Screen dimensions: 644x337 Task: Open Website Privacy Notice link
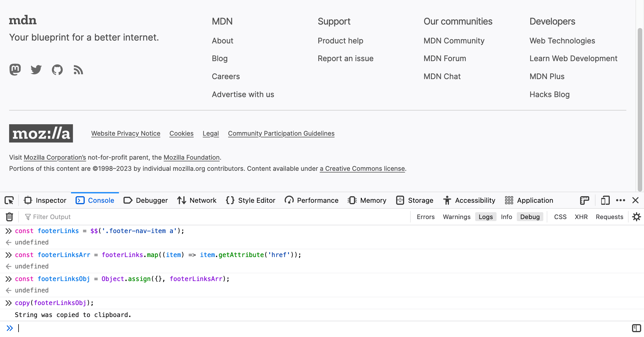[126, 133]
